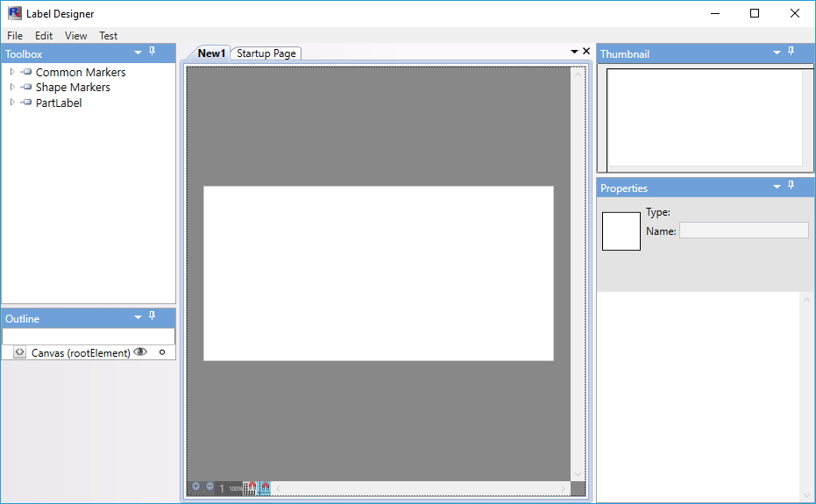Open the Toolbox panel options dropdown
The height and width of the screenshot is (504, 816).
tap(138, 53)
